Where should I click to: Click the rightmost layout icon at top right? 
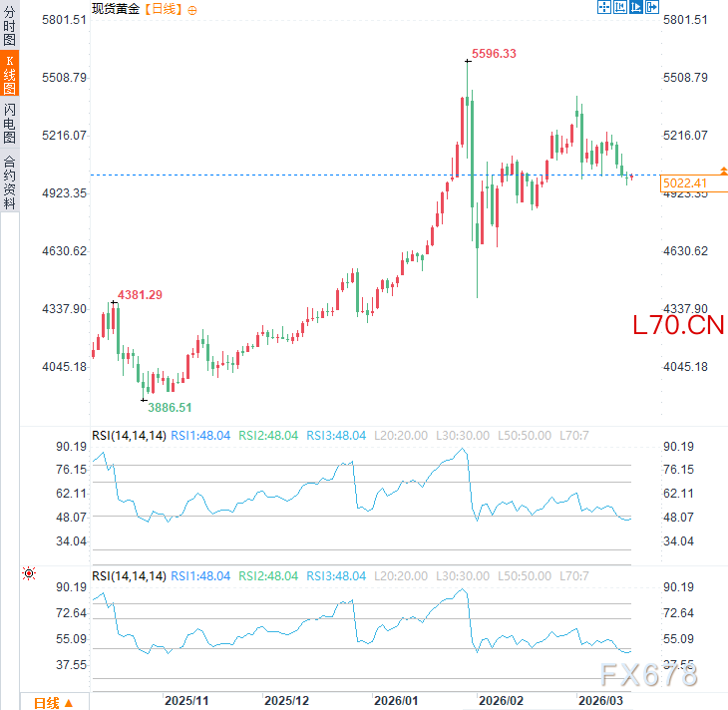pos(652,7)
